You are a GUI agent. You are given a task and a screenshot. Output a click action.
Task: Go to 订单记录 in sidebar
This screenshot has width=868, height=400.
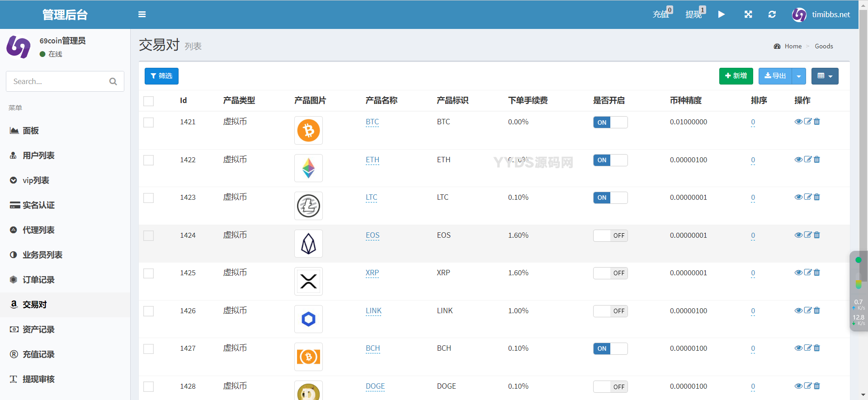38,280
